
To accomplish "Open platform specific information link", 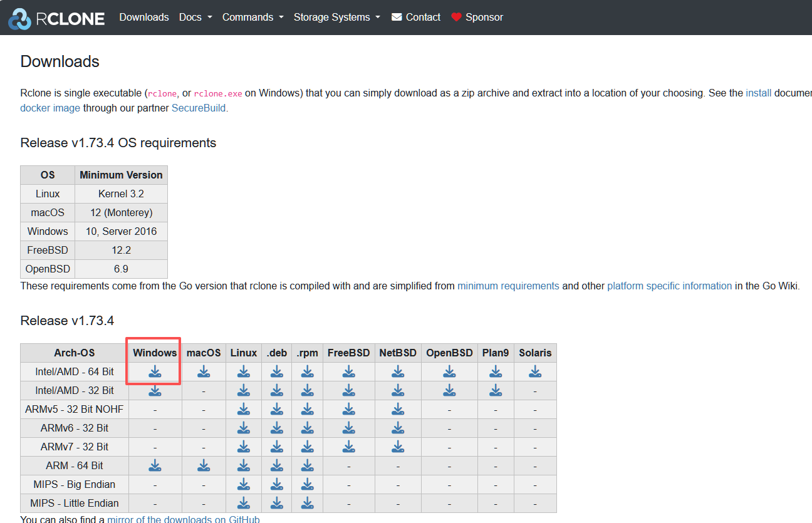I will tap(669, 286).
